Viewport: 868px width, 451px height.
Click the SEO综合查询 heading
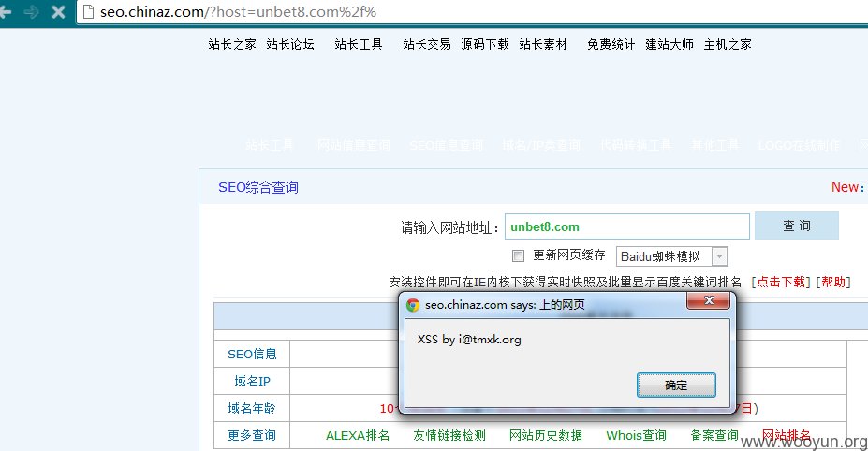[258, 187]
